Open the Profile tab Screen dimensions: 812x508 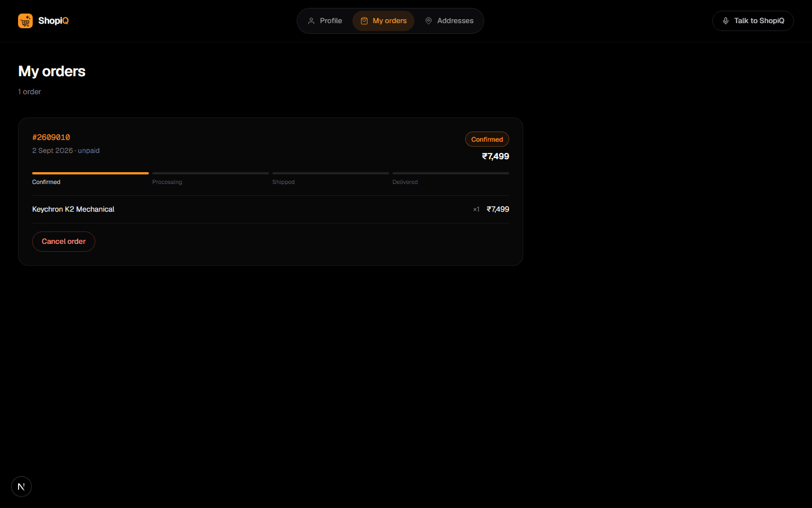[325, 21]
